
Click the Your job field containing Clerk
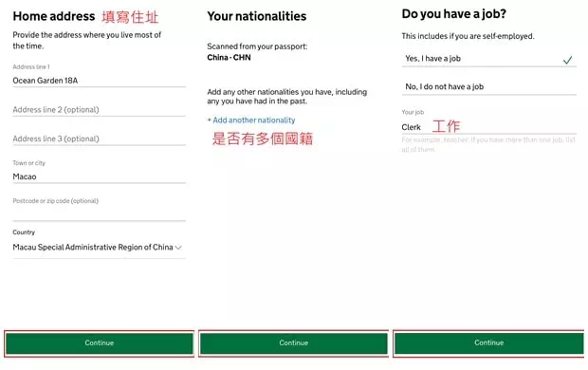489,127
